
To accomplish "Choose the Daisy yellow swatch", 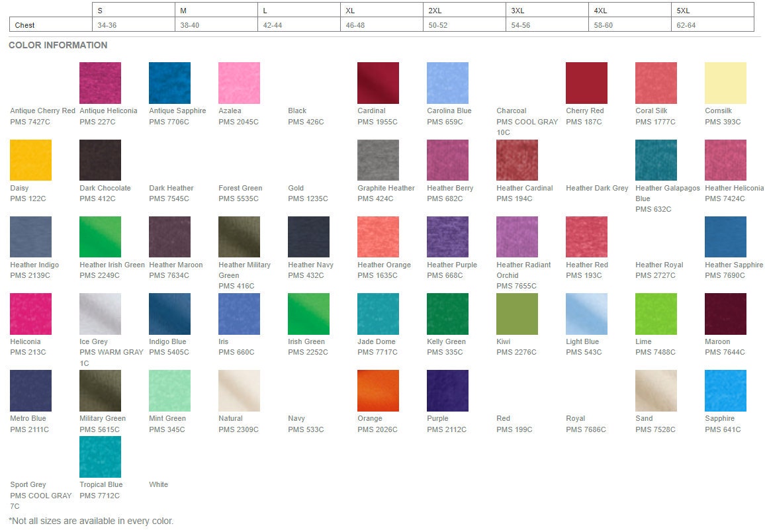I will click(30, 160).
